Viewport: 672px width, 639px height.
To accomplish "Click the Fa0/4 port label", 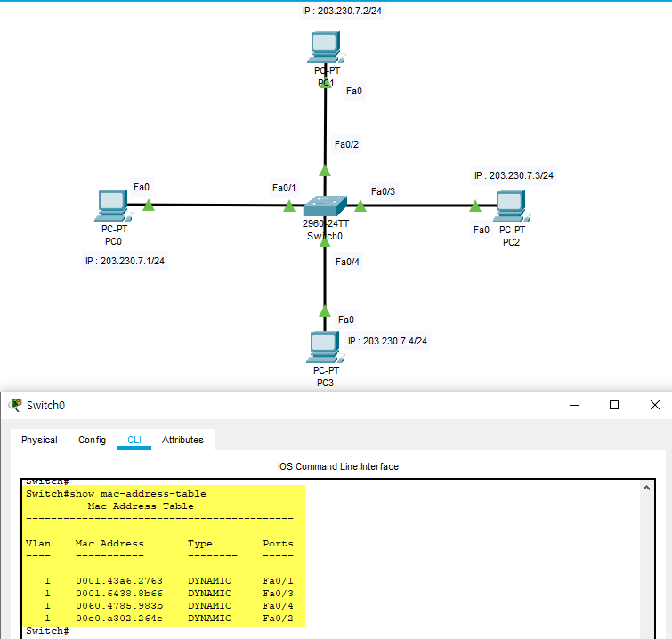I will 348,262.
